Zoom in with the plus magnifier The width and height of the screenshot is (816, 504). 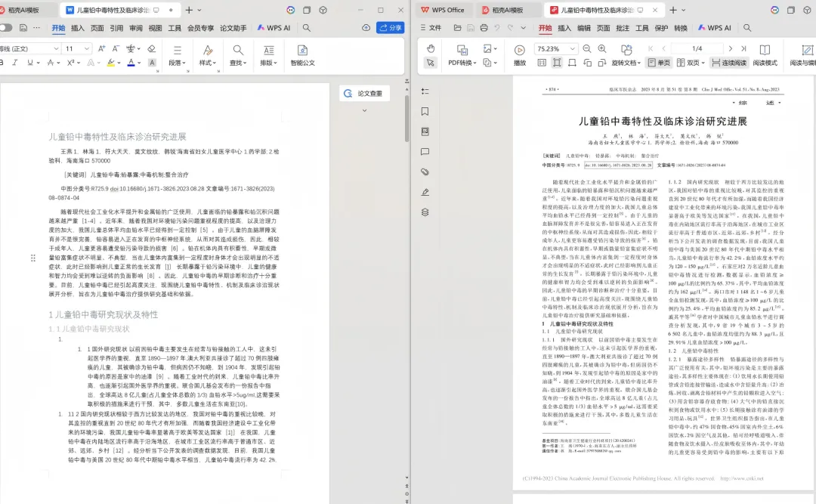(x=602, y=48)
